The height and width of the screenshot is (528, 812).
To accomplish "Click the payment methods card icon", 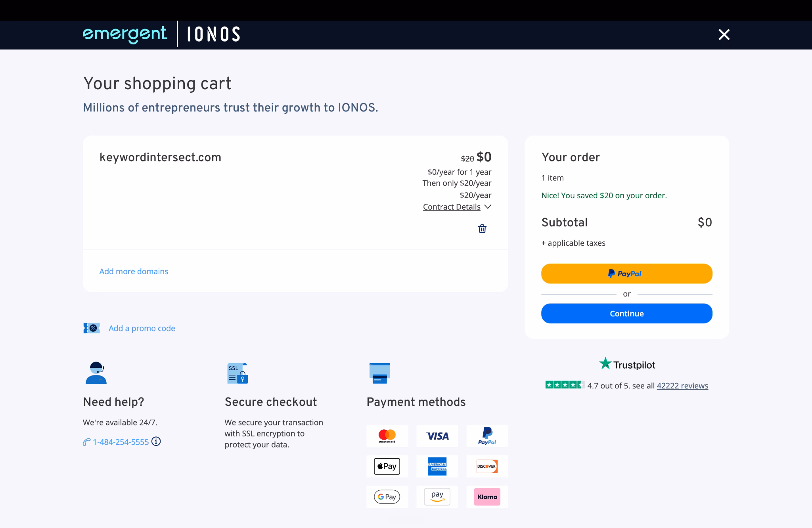I will pyautogui.click(x=379, y=373).
